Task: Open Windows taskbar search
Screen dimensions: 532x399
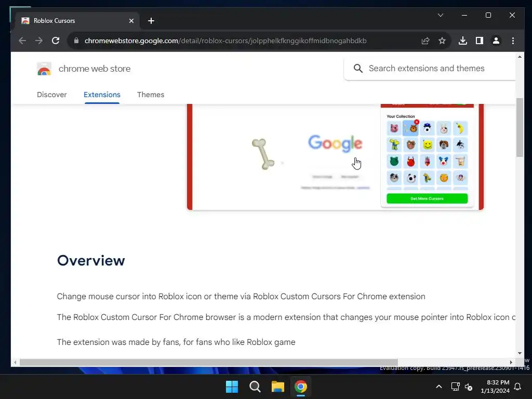Action: [x=255, y=387]
